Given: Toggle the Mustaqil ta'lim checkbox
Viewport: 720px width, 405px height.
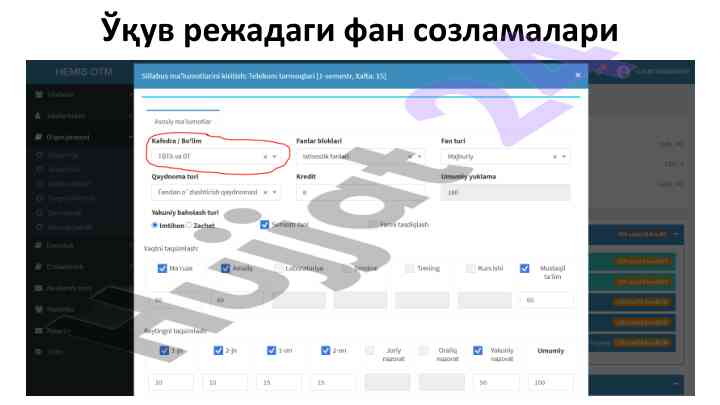Looking at the screenshot, I should pos(524,268).
